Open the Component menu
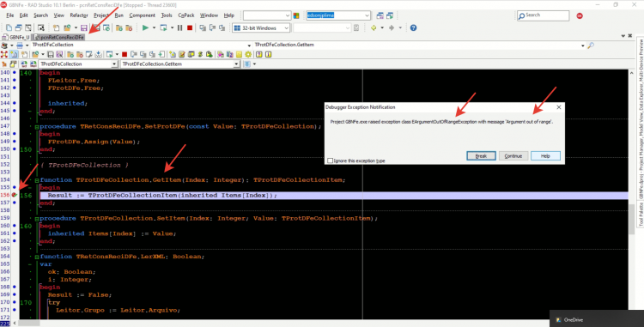Image resolution: width=644 pixels, height=327 pixels. 142,15
